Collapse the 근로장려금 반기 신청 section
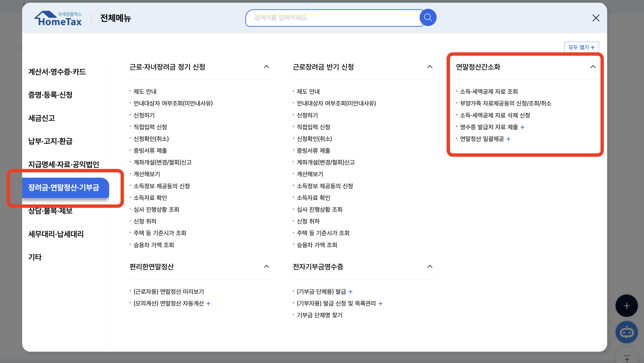The width and height of the screenshot is (644, 363). pyautogui.click(x=430, y=67)
